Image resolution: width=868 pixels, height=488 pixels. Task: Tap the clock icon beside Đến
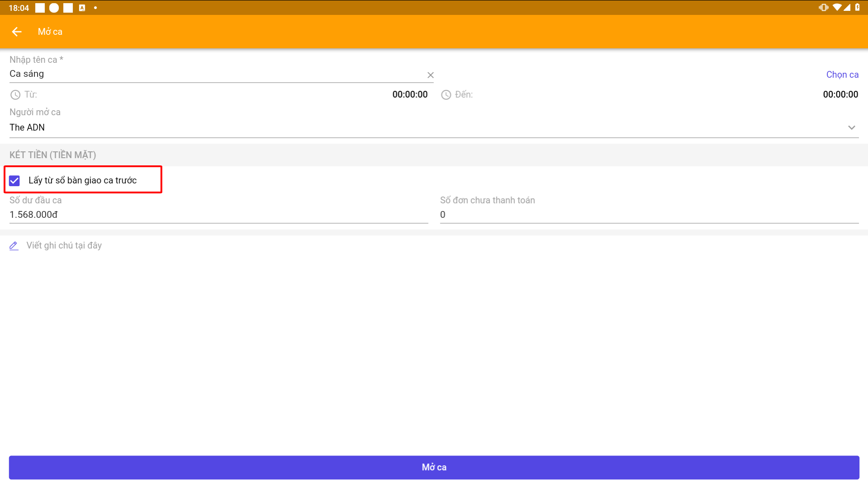point(446,95)
